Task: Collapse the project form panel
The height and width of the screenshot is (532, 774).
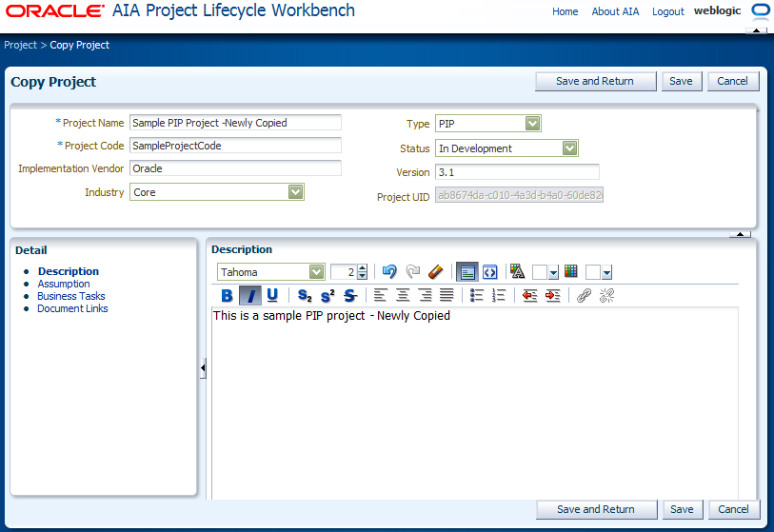Action: coord(740,234)
